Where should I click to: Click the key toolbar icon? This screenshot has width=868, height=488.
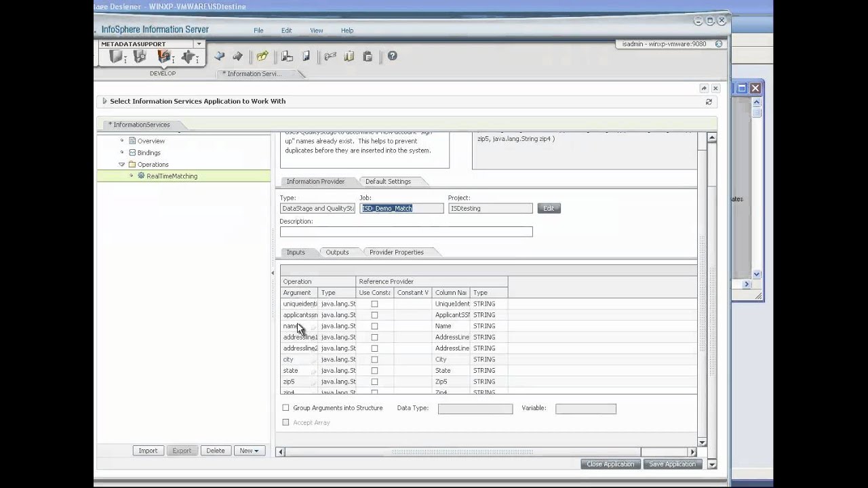click(x=330, y=56)
